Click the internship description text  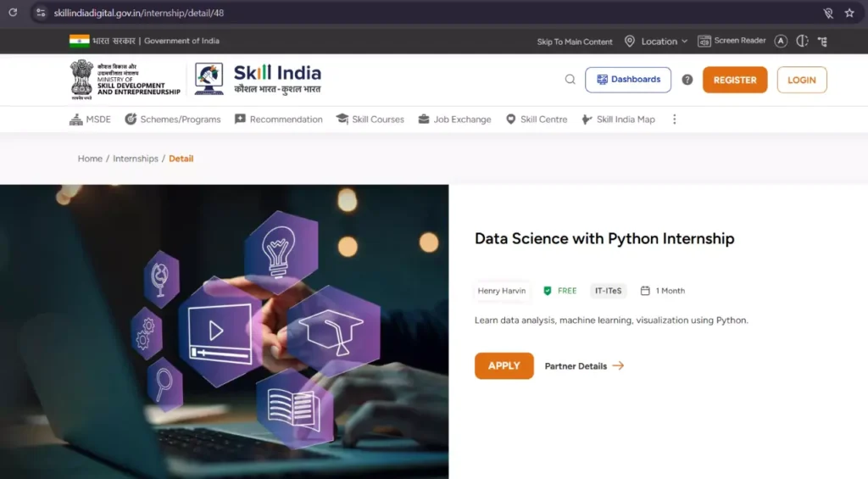point(611,320)
